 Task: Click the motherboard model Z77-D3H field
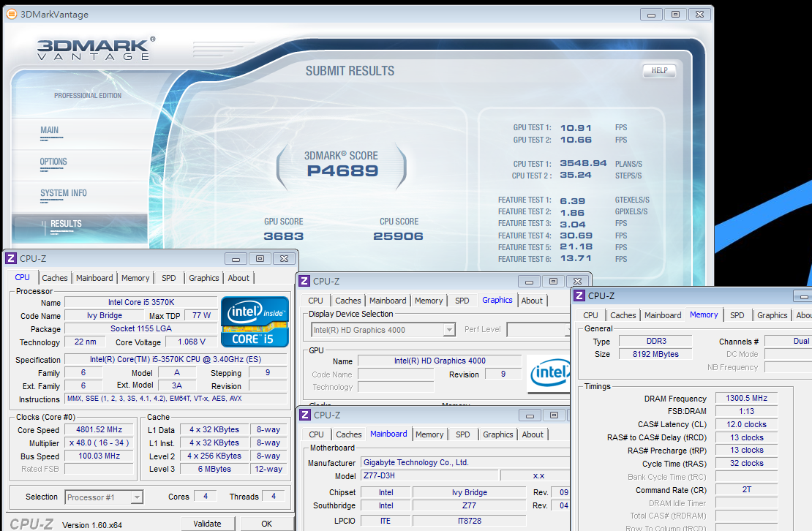click(x=430, y=475)
